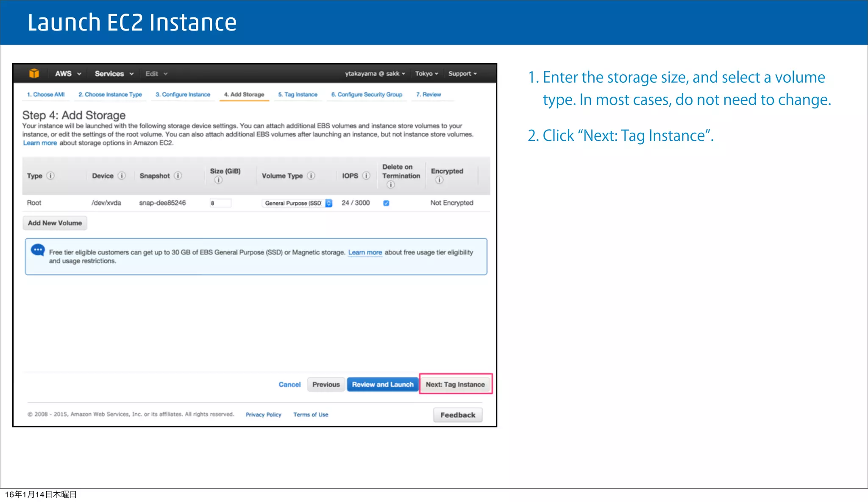
Task: Open ytakayama @ sakk account menu
Action: coord(375,74)
